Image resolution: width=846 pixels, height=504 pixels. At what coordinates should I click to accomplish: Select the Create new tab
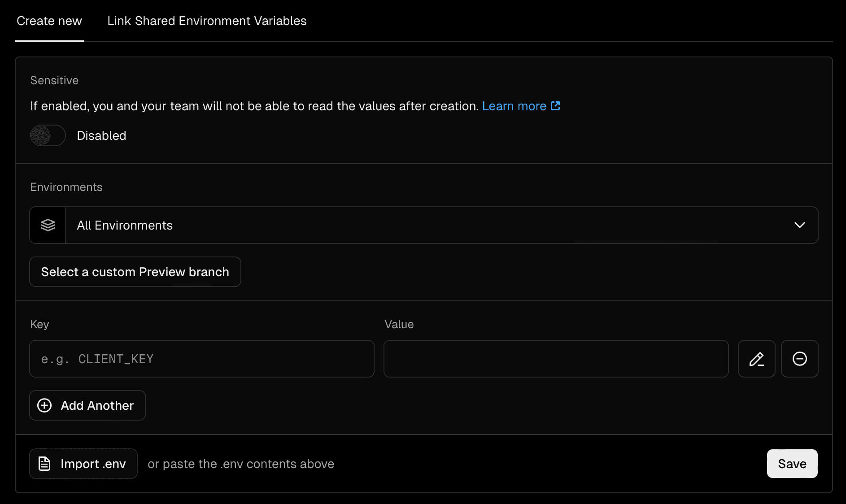click(x=49, y=21)
